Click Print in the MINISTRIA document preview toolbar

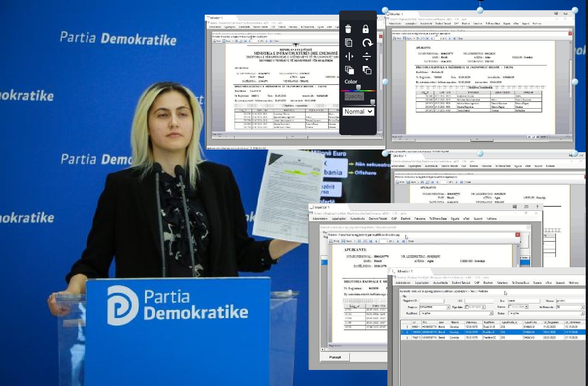(x=217, y=41)
